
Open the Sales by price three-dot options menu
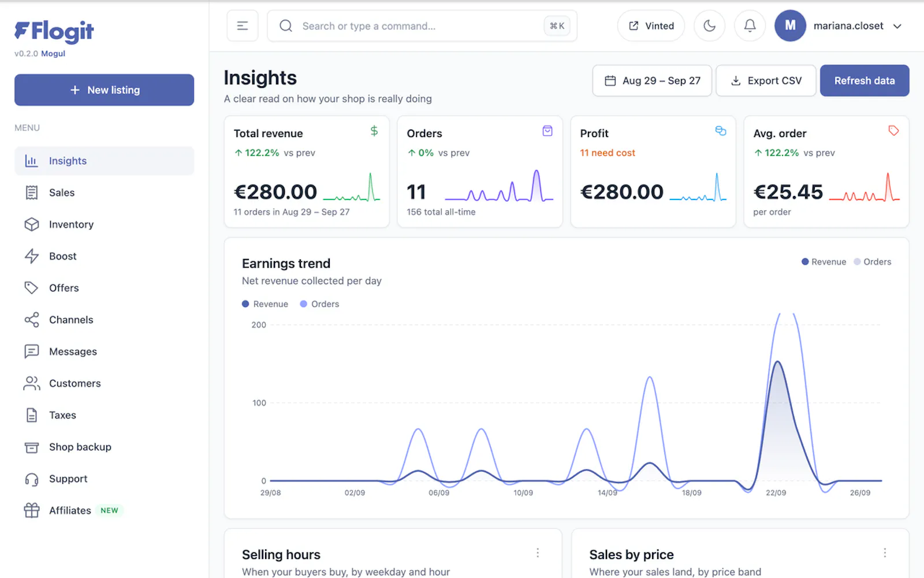(885, 553)
